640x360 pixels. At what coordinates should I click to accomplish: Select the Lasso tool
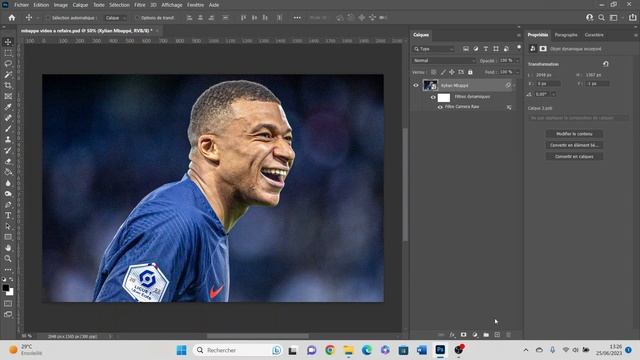[x=8, y=64]
